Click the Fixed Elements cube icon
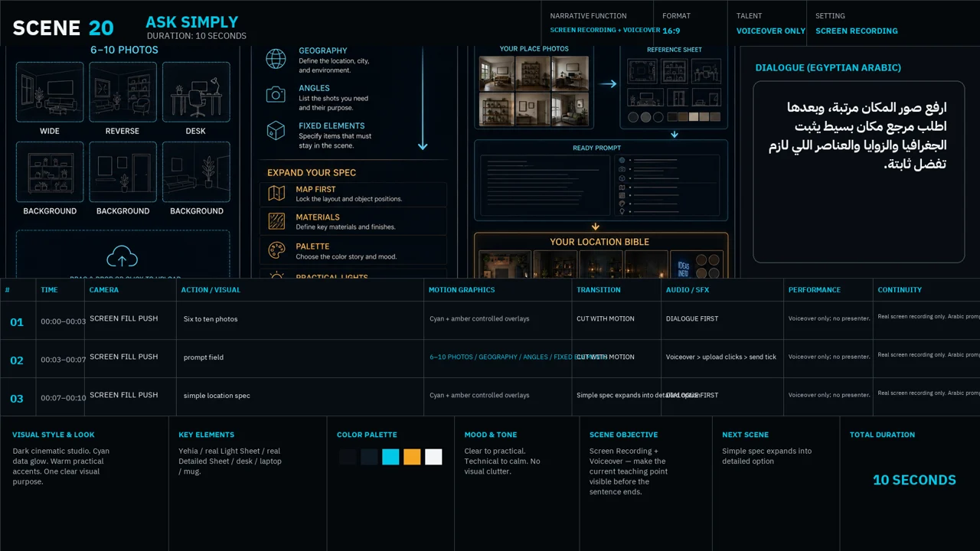The width and height of the screenshot is (980, 551). point(276,131)
